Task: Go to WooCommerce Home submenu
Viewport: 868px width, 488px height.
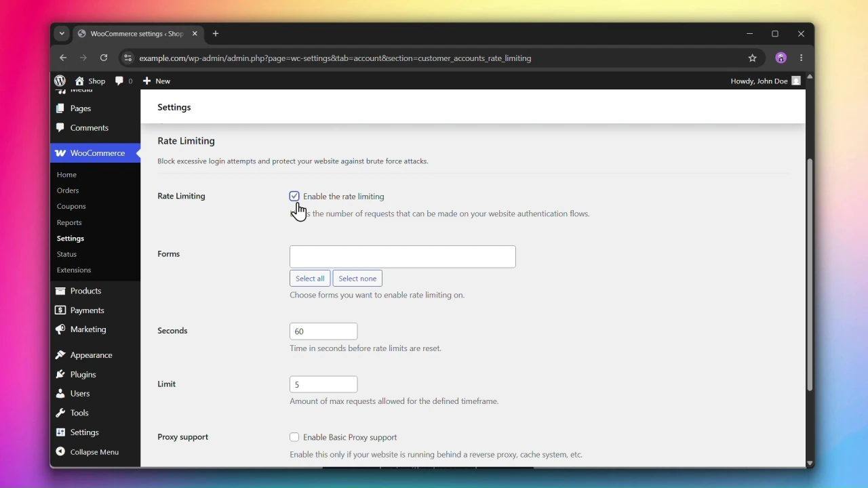Action: pos(67,175)
